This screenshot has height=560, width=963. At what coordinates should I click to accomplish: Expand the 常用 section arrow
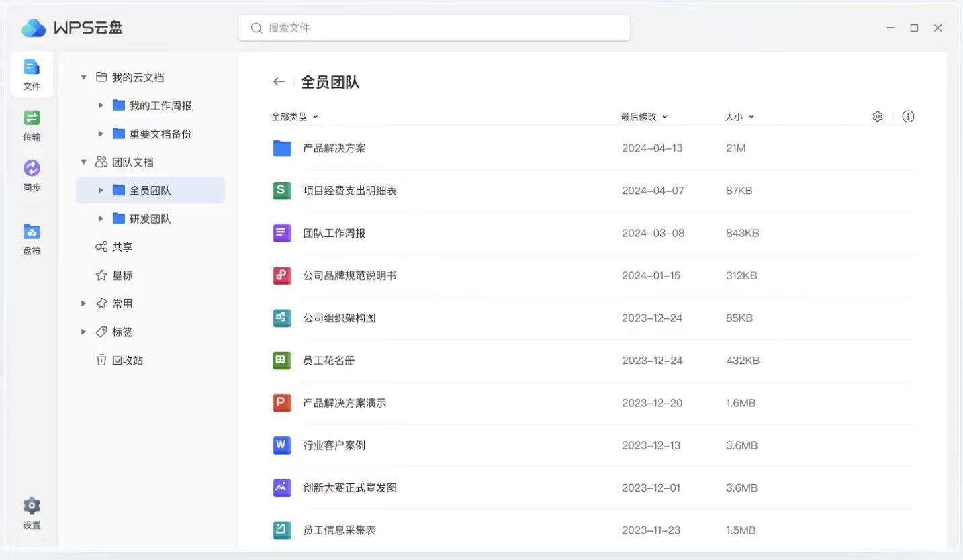click(84, 304)
